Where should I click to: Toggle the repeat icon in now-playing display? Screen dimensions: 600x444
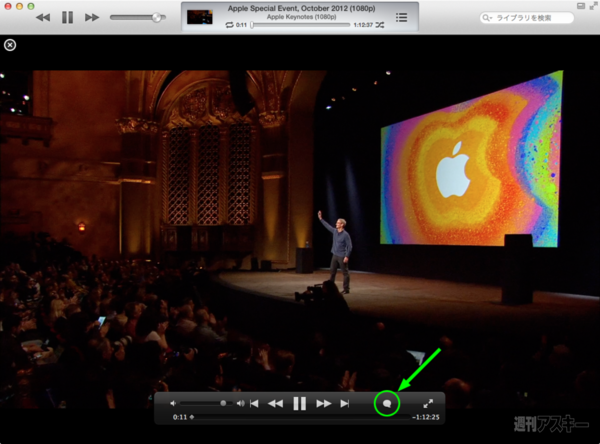(x=229, y=25)
